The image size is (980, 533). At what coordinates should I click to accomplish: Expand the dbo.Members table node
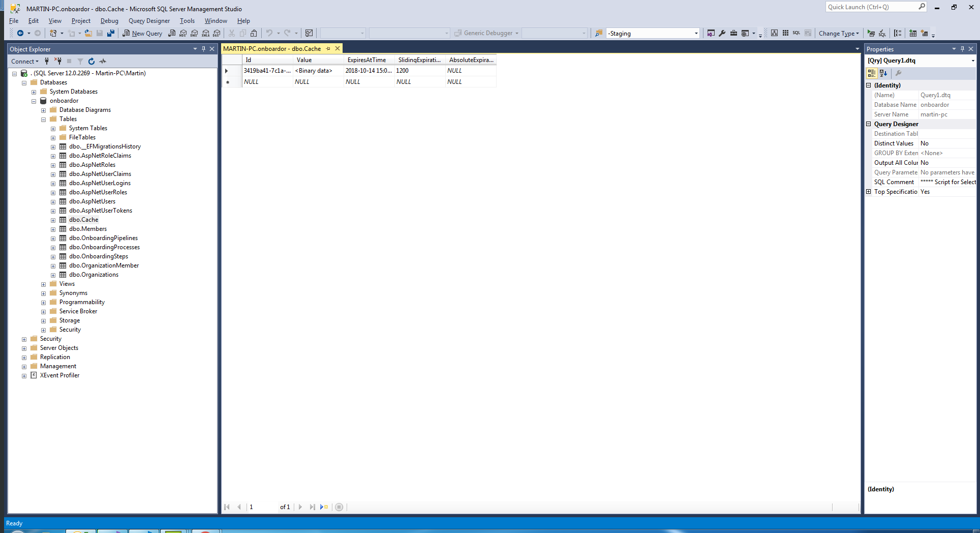pyautogui.click(x=53, y=229)
